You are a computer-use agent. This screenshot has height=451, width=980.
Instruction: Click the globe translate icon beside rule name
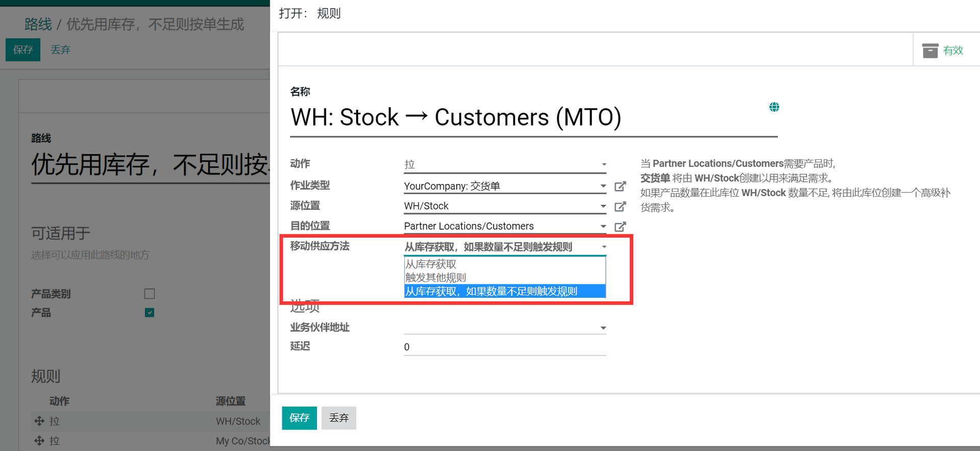774,107
